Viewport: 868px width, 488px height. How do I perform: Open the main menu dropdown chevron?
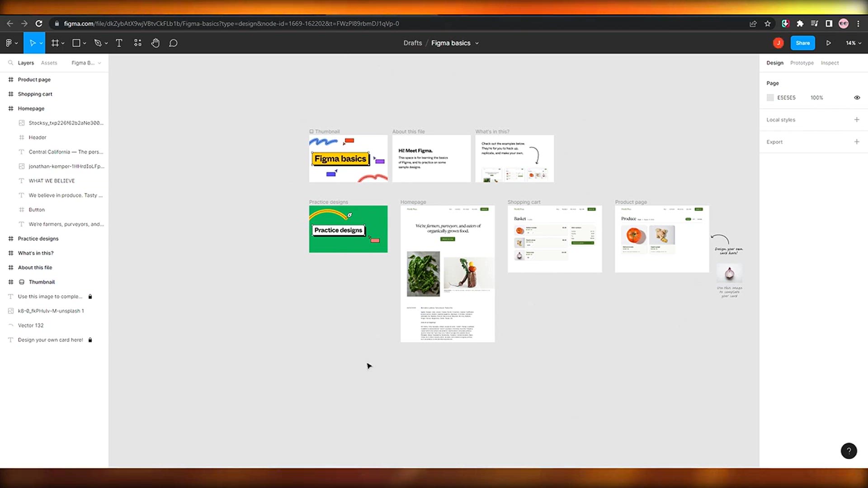tap(16, 43)
